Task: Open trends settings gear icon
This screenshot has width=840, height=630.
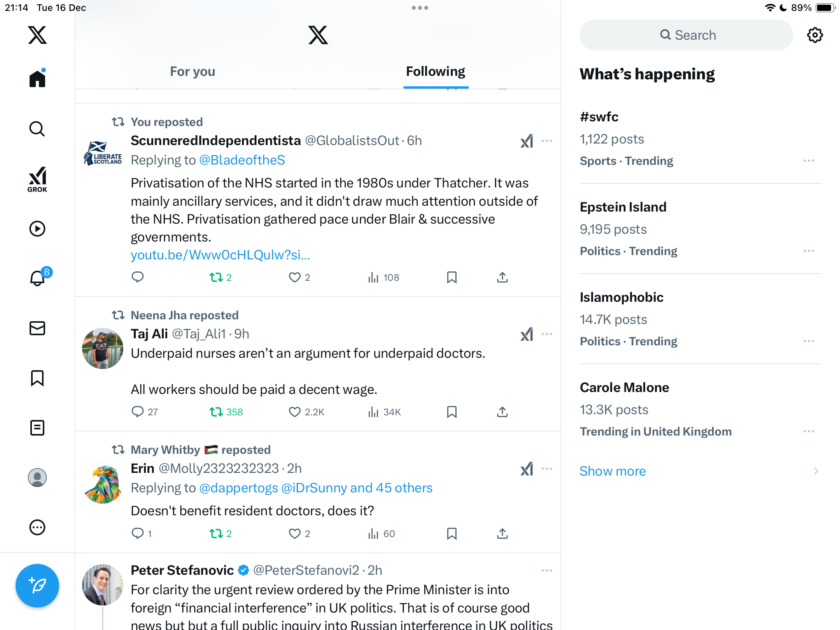Action: tap(815, 35)
